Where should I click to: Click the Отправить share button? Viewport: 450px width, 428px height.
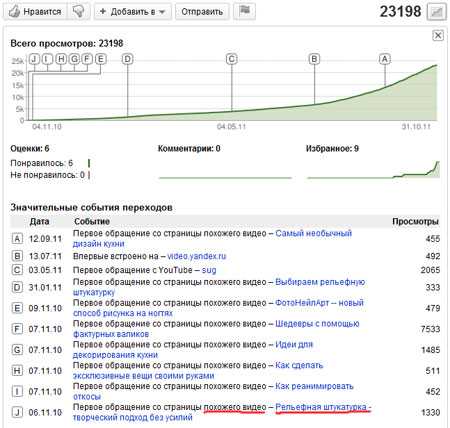point(202,12)
